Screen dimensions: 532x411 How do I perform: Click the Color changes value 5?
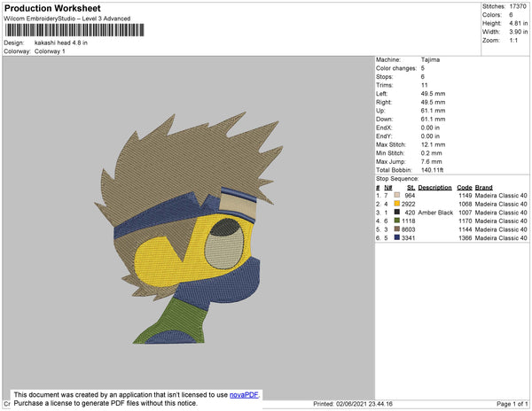point(423,68)
